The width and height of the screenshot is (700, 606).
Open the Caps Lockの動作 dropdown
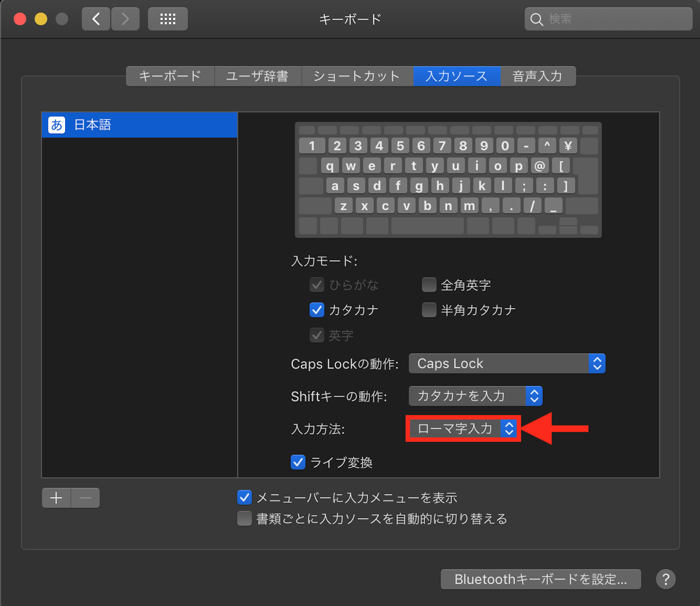pyautogui.click(x=507, y=363)
